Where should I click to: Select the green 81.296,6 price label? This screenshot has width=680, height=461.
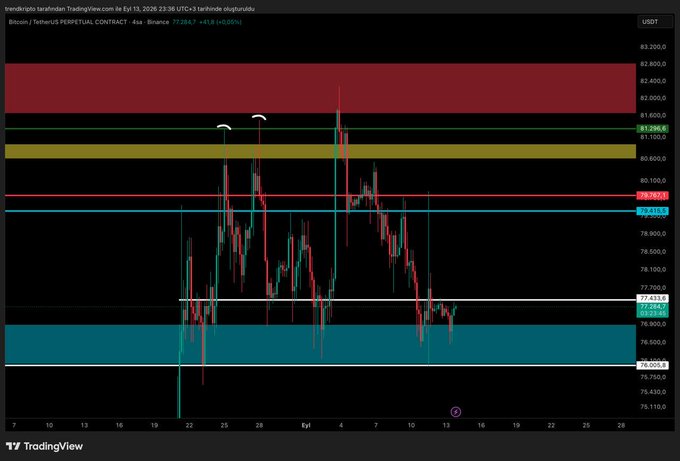(653, 129)
